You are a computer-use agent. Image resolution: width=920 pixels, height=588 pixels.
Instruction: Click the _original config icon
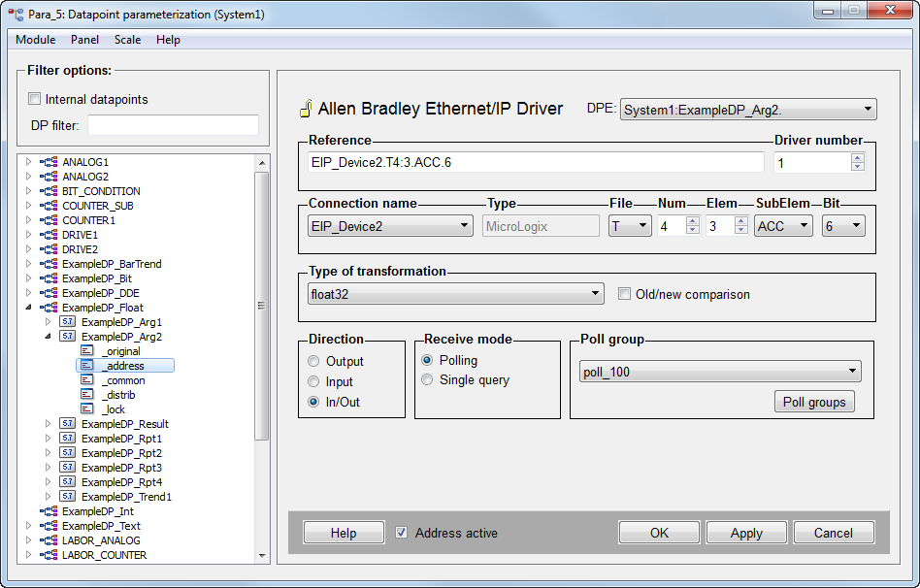[87, 351]
